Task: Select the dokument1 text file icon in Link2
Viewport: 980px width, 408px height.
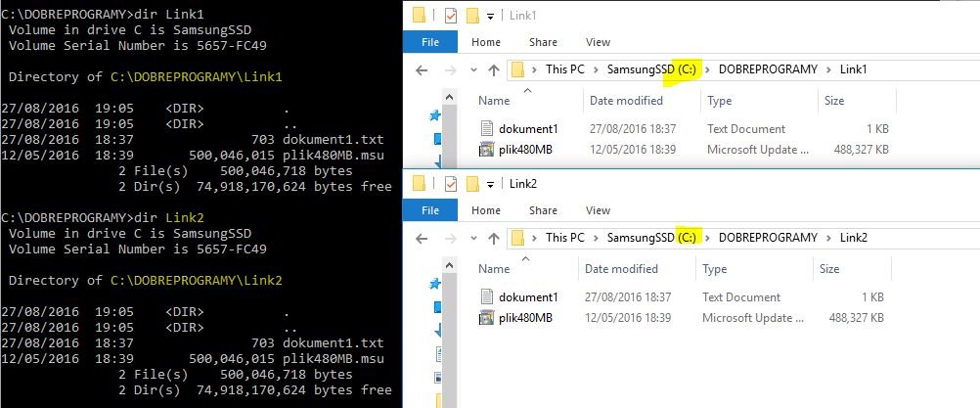Action: coord(487,296)
